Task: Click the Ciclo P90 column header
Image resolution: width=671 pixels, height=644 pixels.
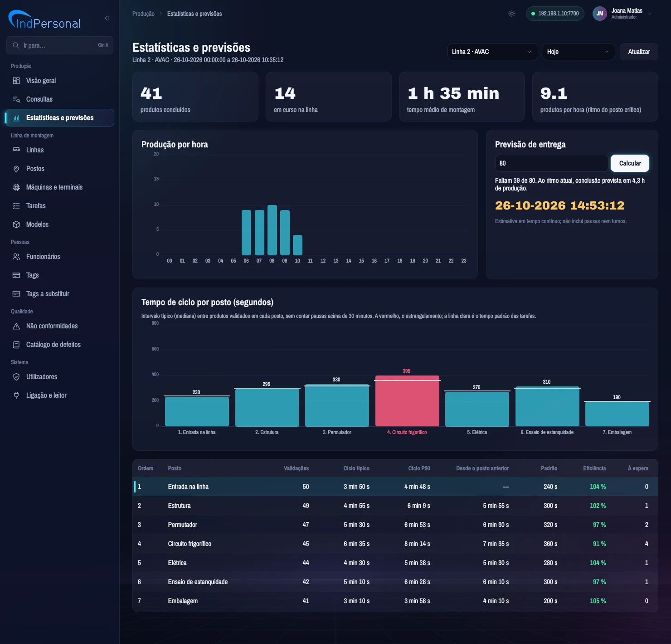Action: point(419,468)
